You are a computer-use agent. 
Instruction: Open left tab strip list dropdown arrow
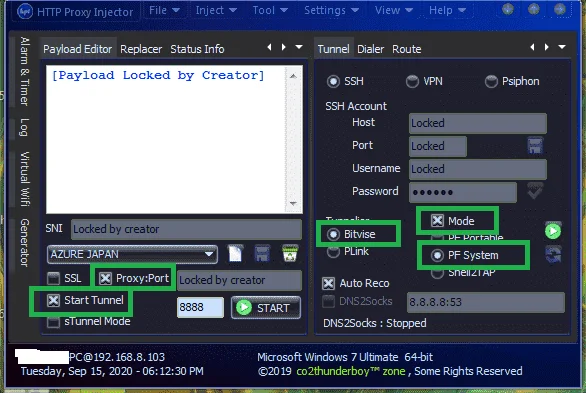click(x=299, y=47)
